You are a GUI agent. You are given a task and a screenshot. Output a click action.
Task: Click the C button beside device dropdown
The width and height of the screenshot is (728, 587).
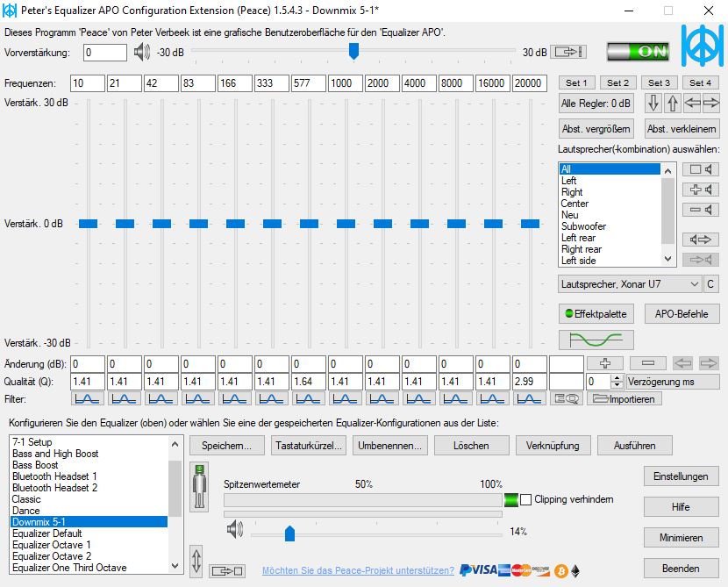(710, 284)
